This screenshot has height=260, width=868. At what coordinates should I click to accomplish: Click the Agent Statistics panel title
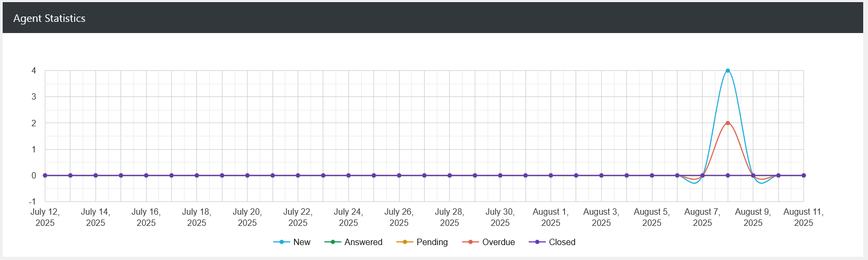[x=49, y=18]
